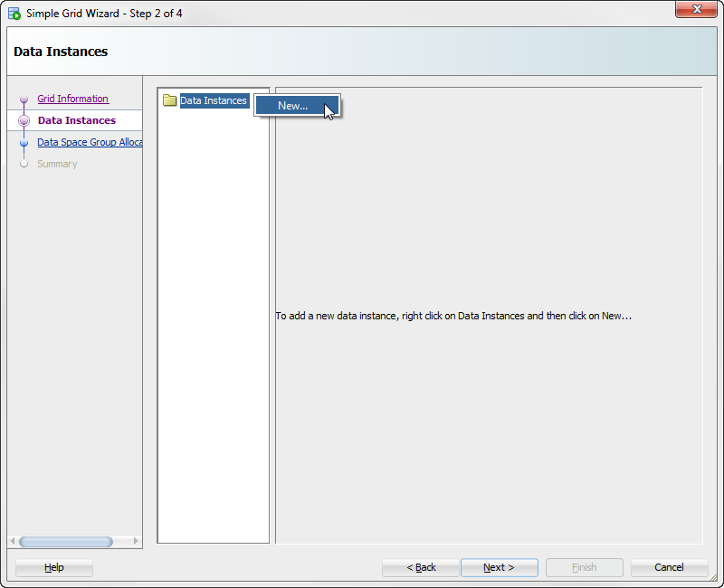Viewport: 724px width, 588px height.
Task: Click the Help button
Action: 54,567
